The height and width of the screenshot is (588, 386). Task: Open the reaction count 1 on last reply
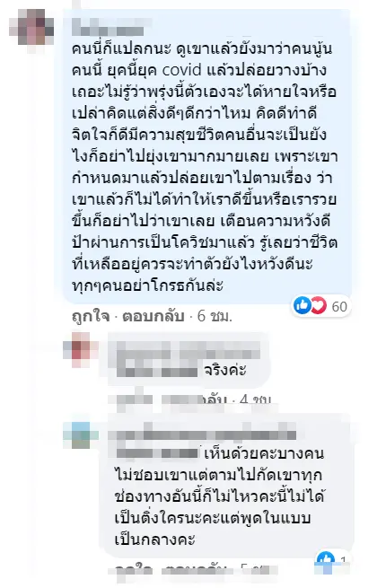tap(343, 560)
